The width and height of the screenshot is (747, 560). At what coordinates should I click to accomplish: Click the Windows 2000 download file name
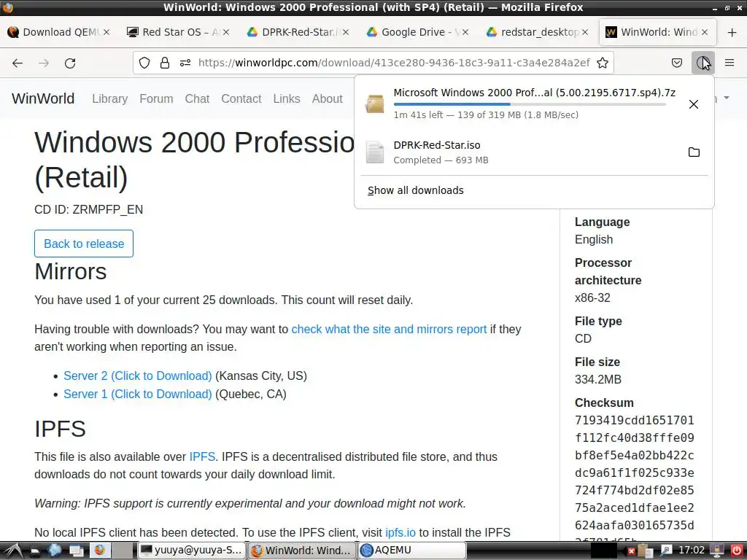535,93
